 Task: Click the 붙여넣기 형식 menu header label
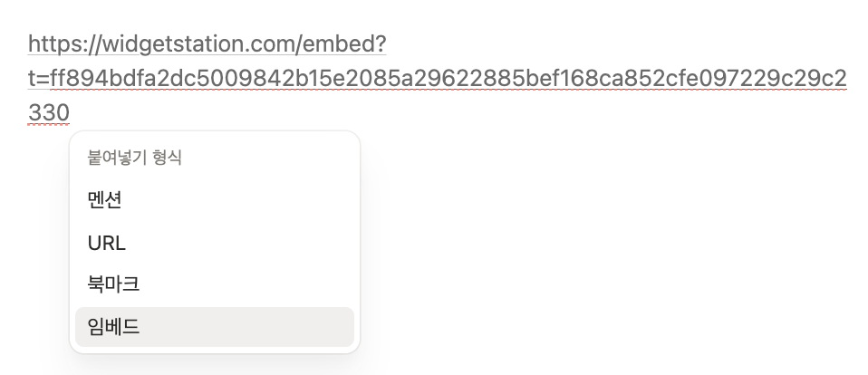(134, 158)
